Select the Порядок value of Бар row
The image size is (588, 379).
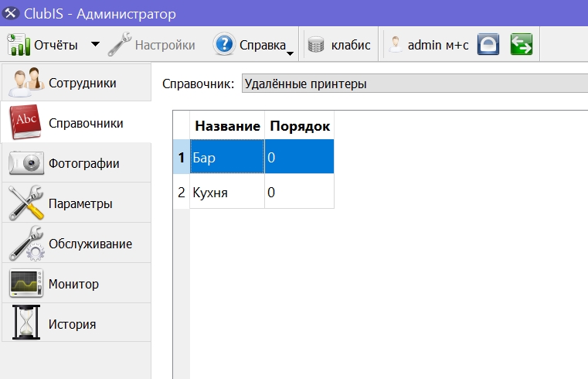[299, 157]
